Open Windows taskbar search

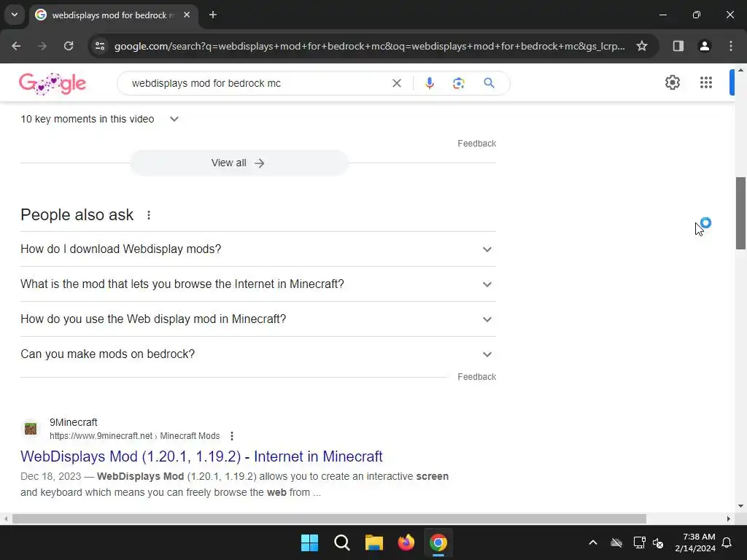click(341, 542)
